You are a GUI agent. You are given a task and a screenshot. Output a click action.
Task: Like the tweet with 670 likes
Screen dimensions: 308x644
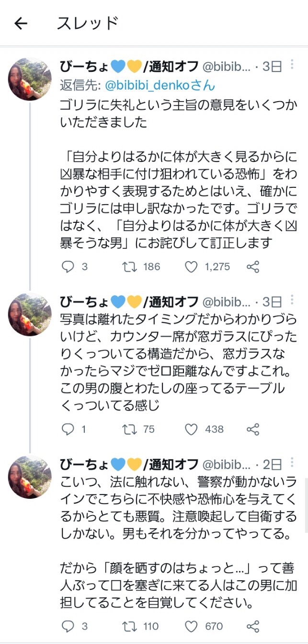[191, 626]
